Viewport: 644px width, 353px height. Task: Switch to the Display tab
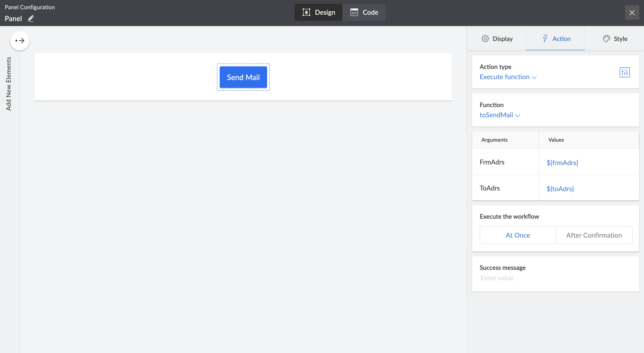tap(497, 39)
